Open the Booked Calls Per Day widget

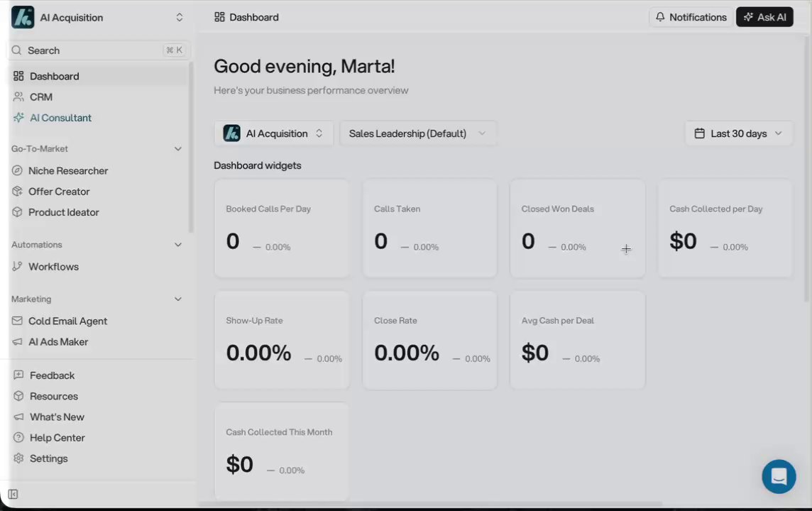pyautogui.click(x=282, y=229)
